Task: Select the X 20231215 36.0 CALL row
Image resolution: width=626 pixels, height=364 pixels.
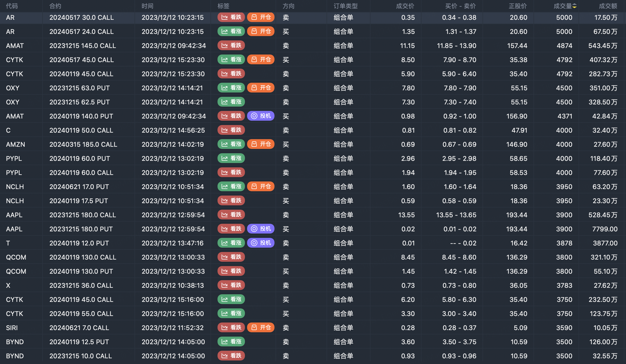Action: (81, 285)
